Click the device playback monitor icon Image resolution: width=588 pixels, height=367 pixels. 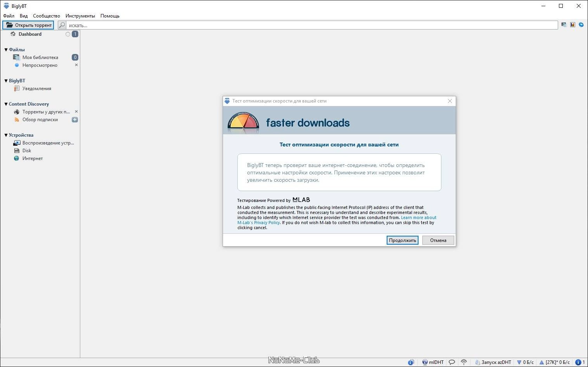click(17, 143)
